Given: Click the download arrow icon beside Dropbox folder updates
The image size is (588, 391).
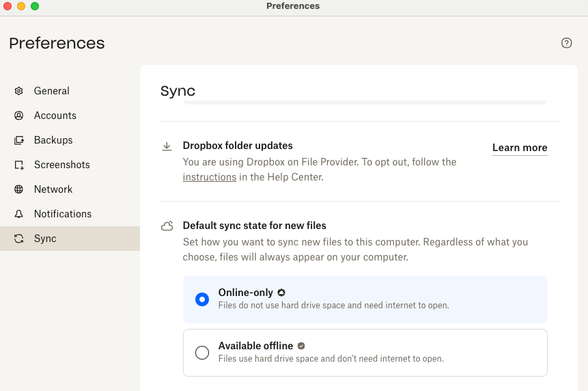Looking at the screenshot, I should [167, 146].
